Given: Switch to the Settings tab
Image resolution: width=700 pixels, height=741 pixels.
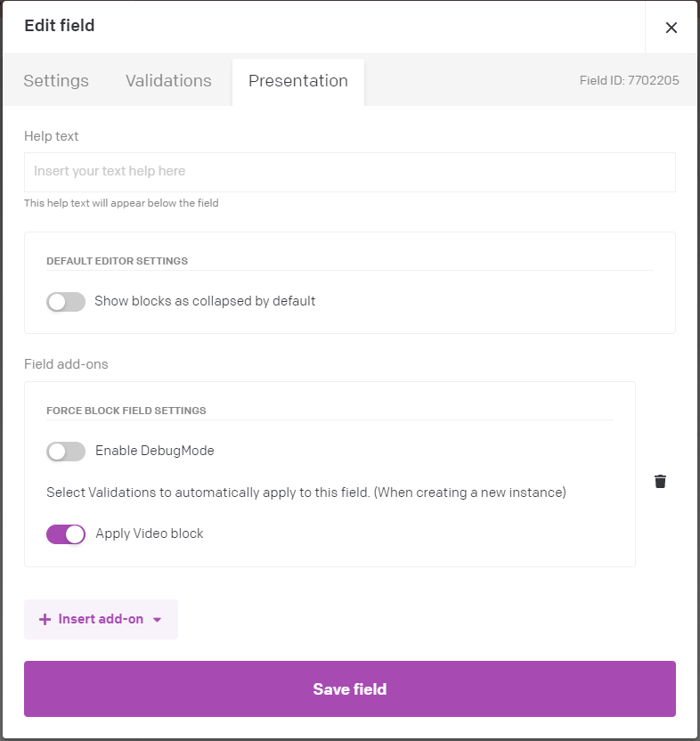Looking at the screenshot, I should (56, 81).
